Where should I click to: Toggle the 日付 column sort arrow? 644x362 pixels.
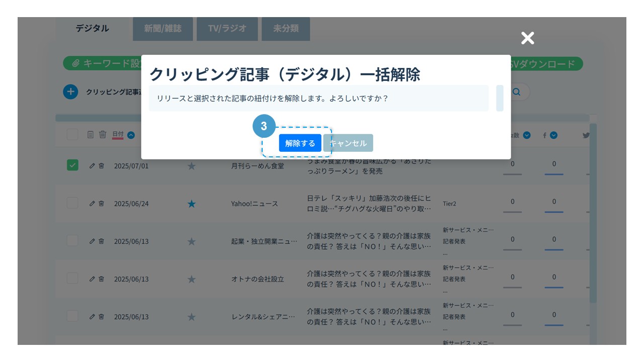pyautogui.click(x=131, y=135)
